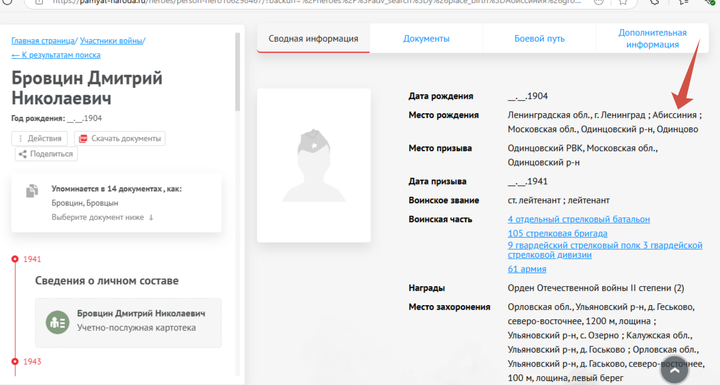Click the browser bookmark star icon

(623, 2)
